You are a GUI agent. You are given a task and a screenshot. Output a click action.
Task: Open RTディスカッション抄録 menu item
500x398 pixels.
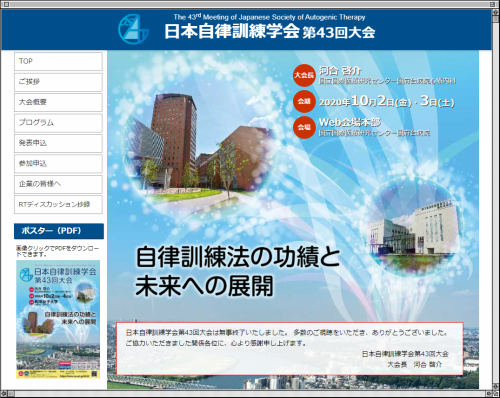click(x=58, y=204)
